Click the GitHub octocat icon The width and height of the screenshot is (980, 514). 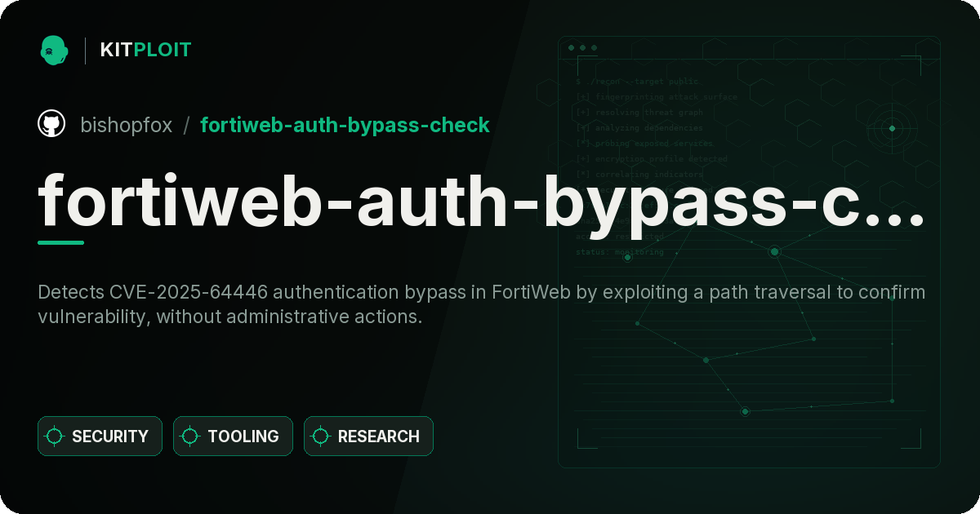coord(51,124)
